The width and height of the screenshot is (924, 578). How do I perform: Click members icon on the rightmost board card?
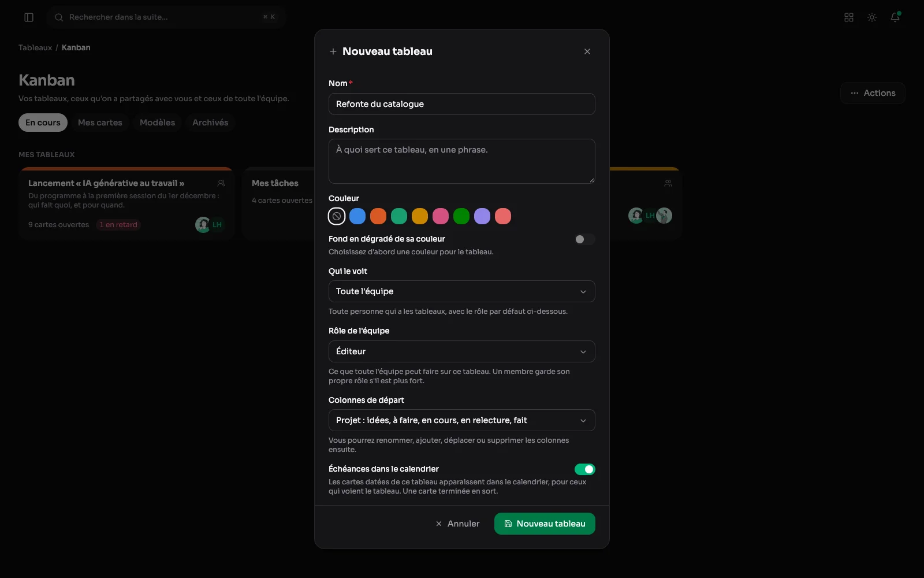(x=668, y=183)
